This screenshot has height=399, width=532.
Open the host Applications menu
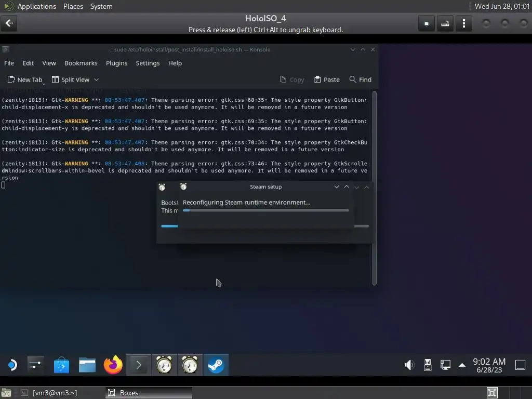[37, 6]
